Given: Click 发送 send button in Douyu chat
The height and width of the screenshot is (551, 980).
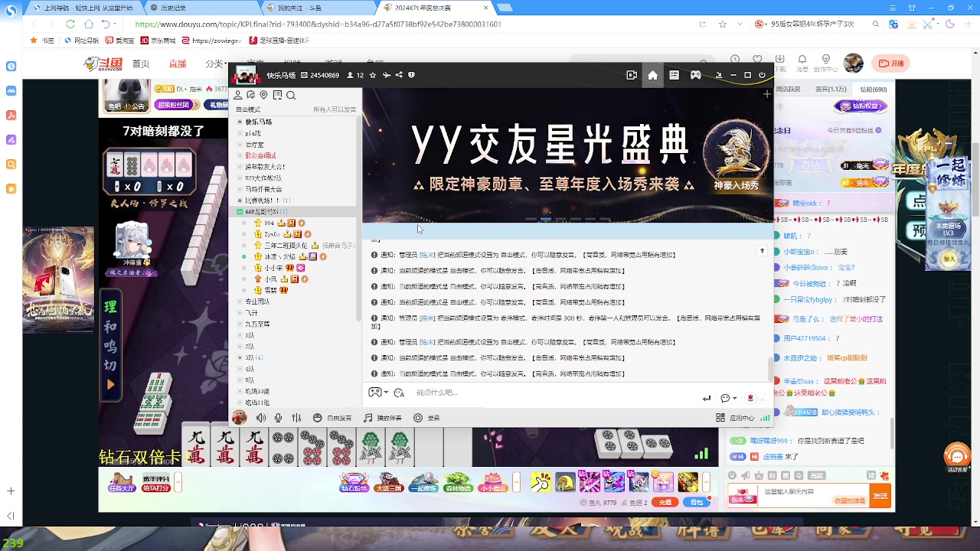Looking at the screenshot, I should click(x=880, y=496).
